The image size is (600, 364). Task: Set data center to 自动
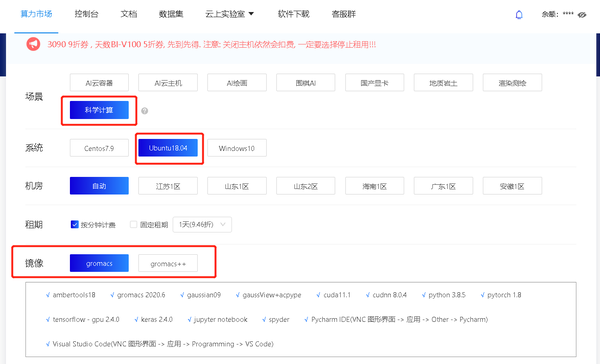click(x=99, y=186)
